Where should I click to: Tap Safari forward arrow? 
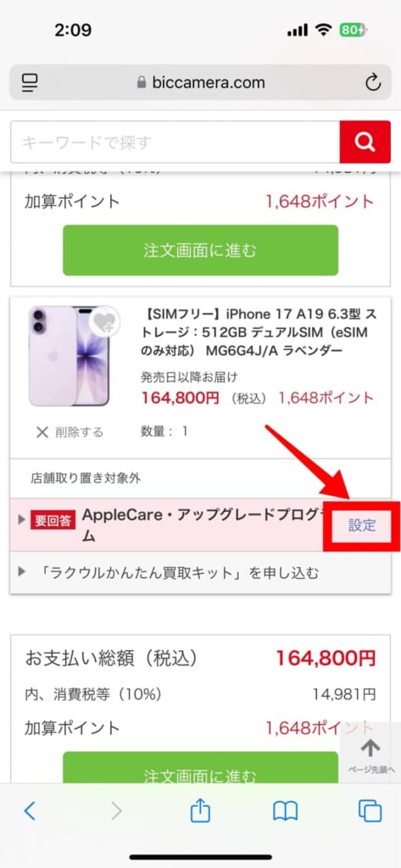[116, 811]
